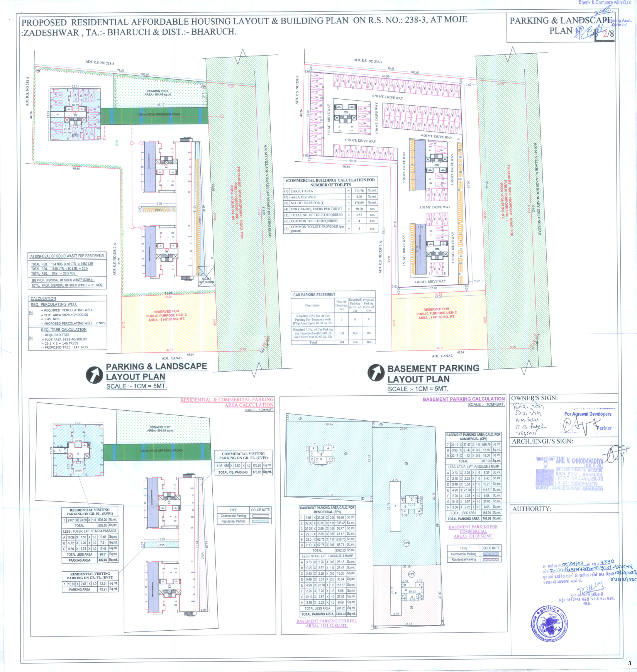Click 'BASEMENT PARKING LAYOUT PLAN' drawing title

point(433,374)
